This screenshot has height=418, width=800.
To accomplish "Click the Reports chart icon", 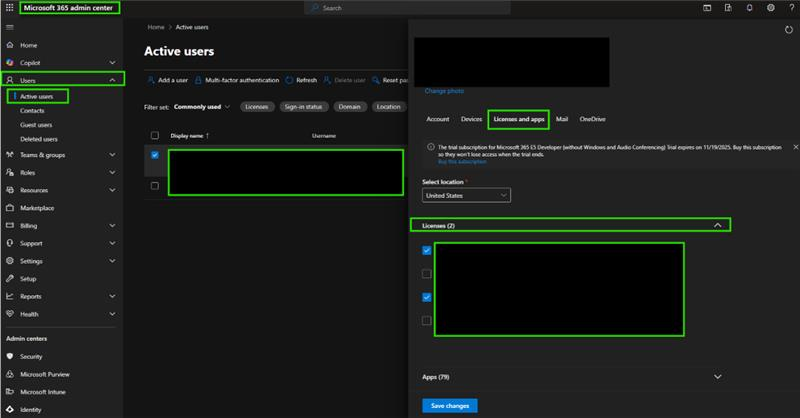I will coord(10,296).
